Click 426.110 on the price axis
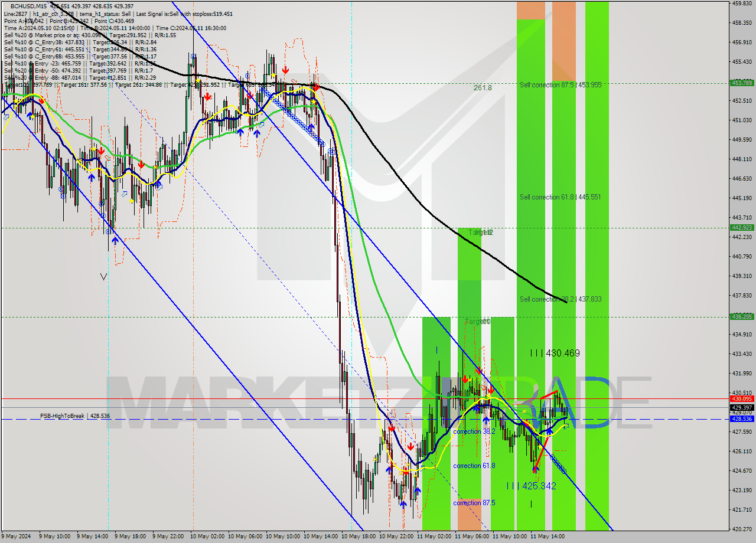This screenshot has height=543, width=756. [x=742, y=451]
